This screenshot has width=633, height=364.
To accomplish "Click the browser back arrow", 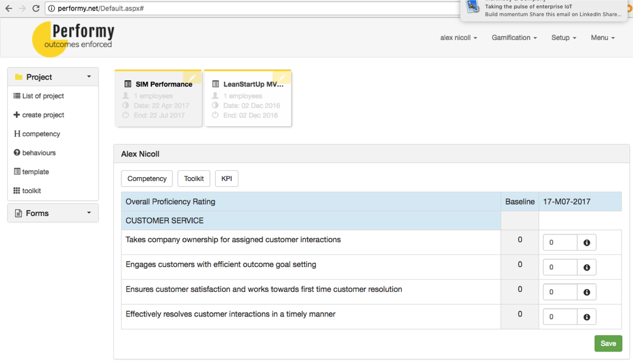I will point(8,8).
